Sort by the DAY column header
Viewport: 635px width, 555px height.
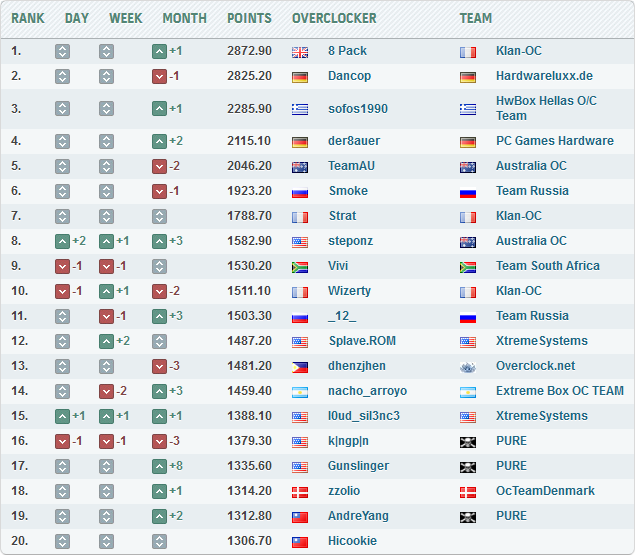click(x=77, y=18)
